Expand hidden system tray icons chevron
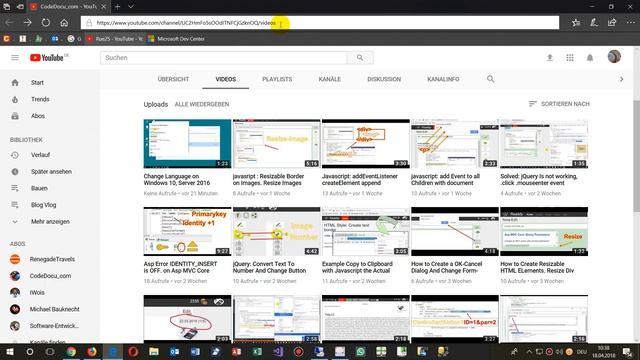This screenshot has width=640, height=360. click(x=529, y=351)
